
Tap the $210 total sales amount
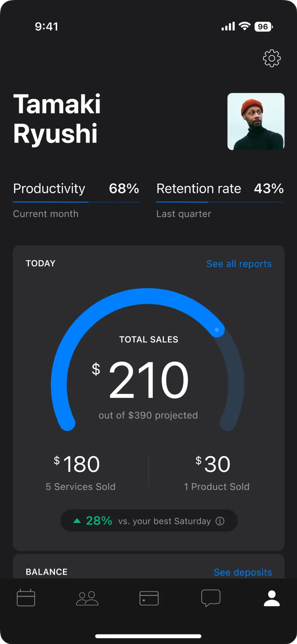click(x=148, y=380)
